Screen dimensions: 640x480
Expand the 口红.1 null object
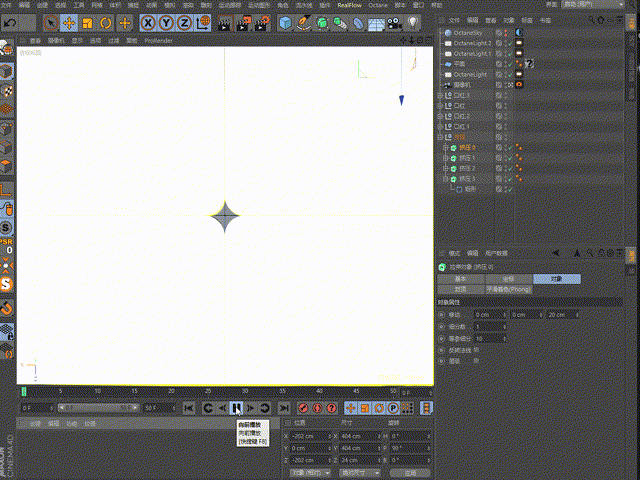440,127
